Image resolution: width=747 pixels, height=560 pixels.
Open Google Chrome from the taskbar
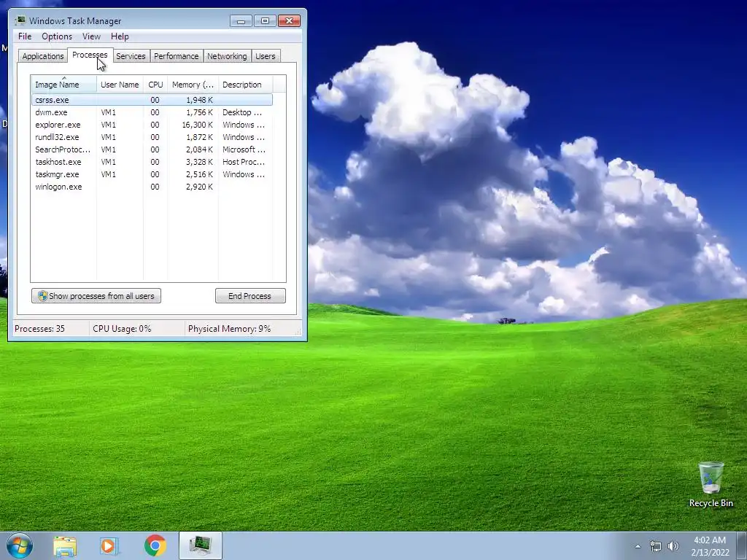point(155,545)
